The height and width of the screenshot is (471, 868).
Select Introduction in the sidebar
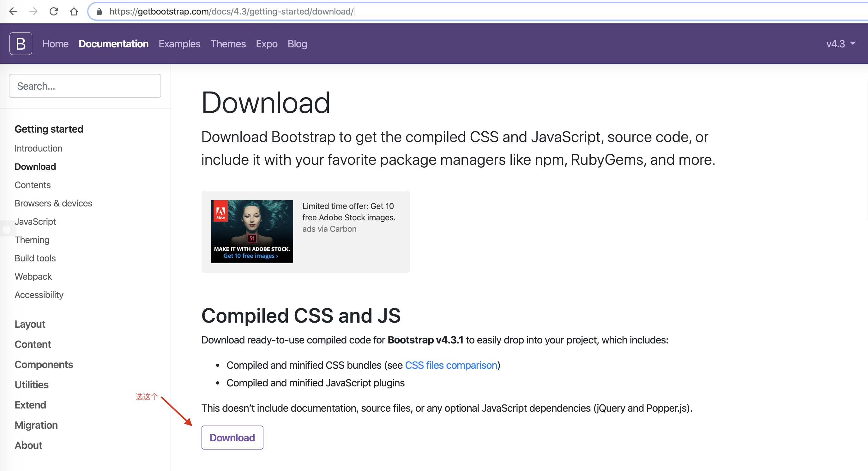pyautogui.click(x=39, y=148)
